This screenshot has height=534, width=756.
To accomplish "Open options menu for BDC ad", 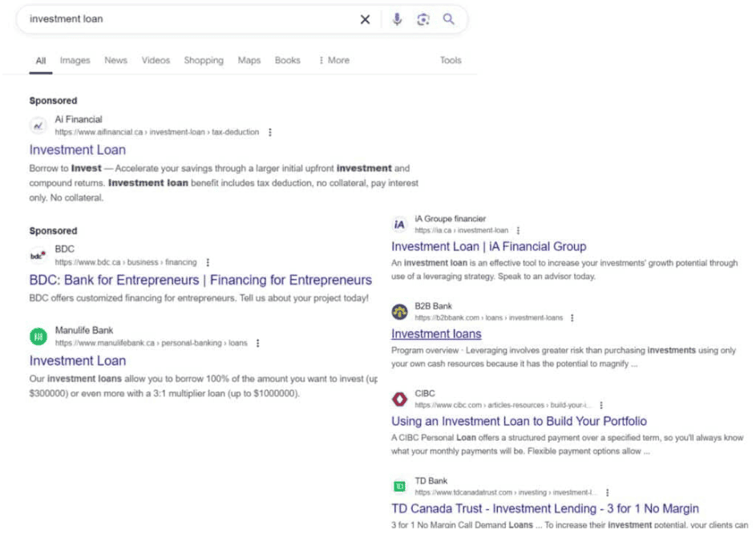I will click(208, 262).
